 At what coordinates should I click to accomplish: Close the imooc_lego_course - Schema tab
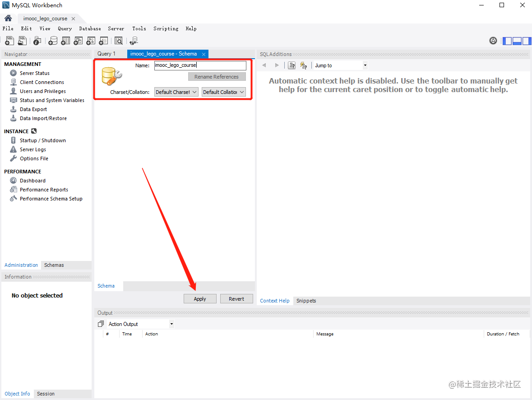click(204, 54)
